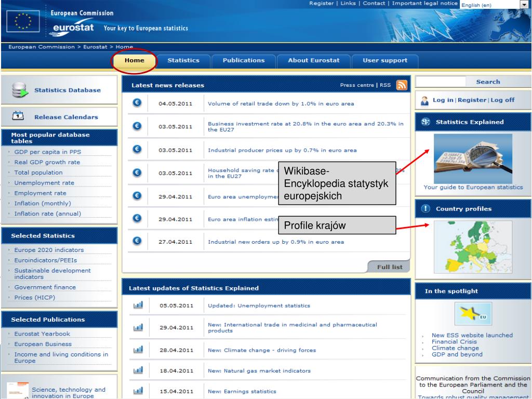Click euro icon beside Euro area unemployment news

[137, 195]
